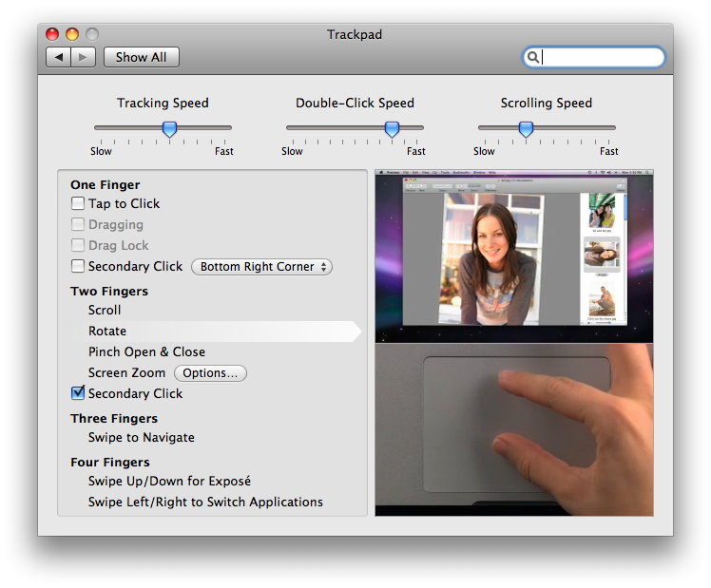711x588 pixels.
Task: Select the Scroll gesture item
Action: (x=105, y=311)
